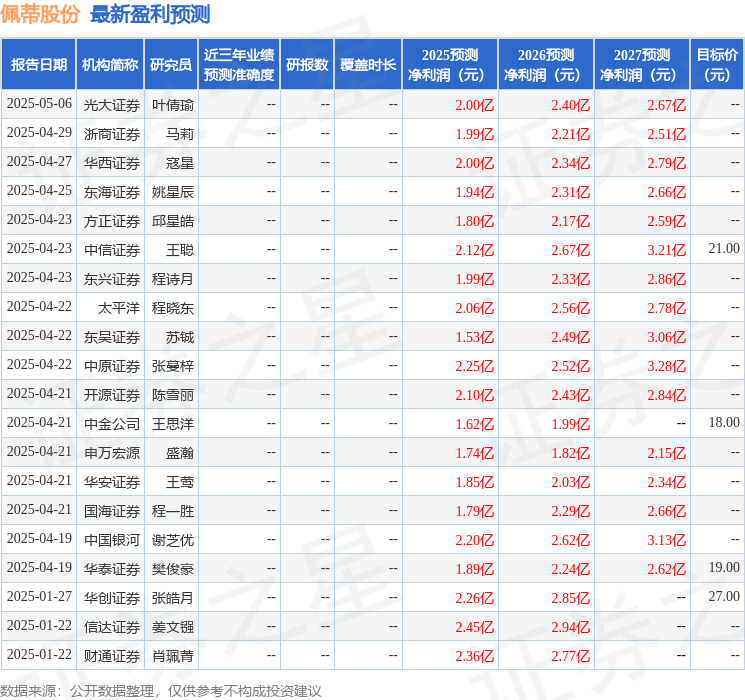Click the 2025预测净利润 column header

(450, 65)
